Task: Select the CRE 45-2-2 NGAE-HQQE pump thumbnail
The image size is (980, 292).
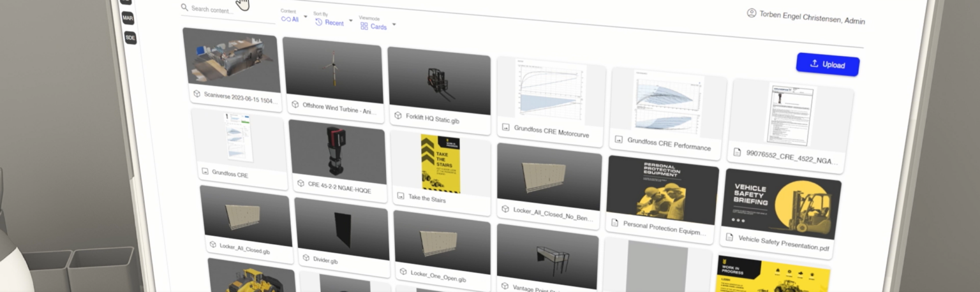Action: [337, 149]
